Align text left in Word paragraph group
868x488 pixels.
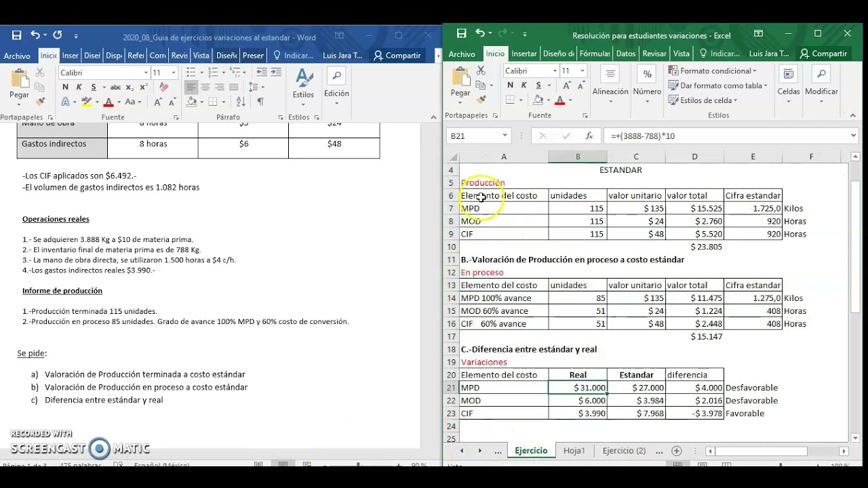(x=191, y=87)
